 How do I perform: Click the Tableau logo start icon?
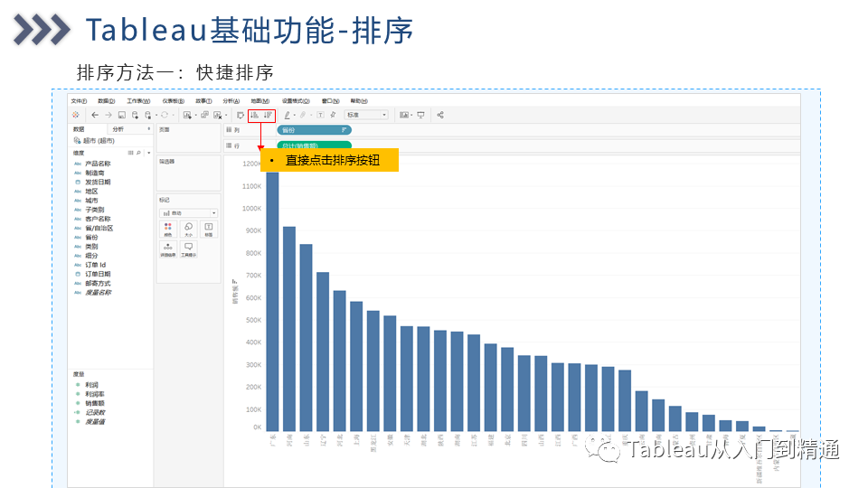pyautogui.click(x=76, y=115)
